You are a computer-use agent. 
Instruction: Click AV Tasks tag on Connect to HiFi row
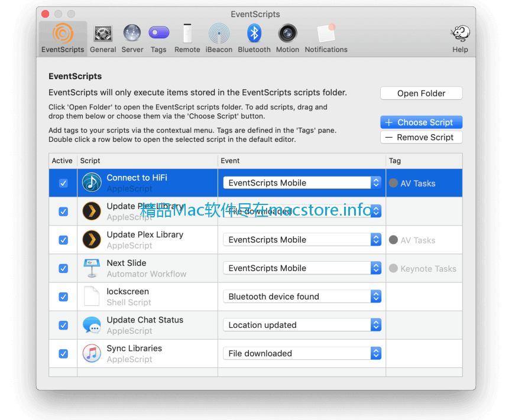click(x=413, y=183)
